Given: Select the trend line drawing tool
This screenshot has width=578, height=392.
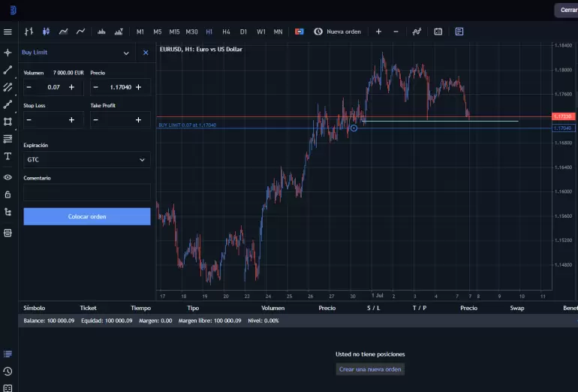Looking at the screenshot, I should pyautogui.click(x=8, y=70).
